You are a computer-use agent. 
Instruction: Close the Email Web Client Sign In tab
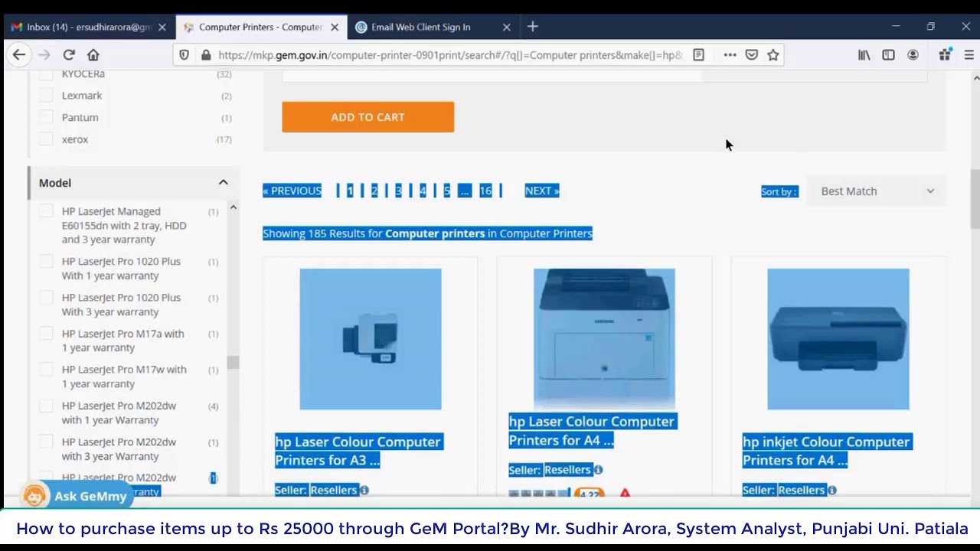tap(506, 27)
